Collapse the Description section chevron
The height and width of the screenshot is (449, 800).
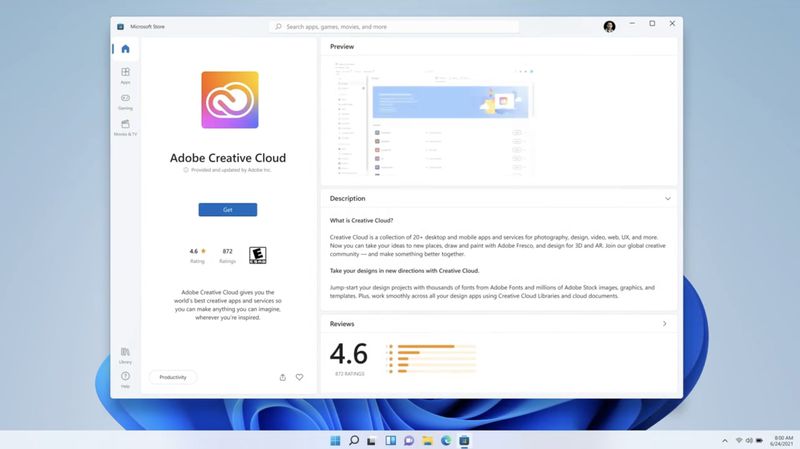(x=667, y=198)
